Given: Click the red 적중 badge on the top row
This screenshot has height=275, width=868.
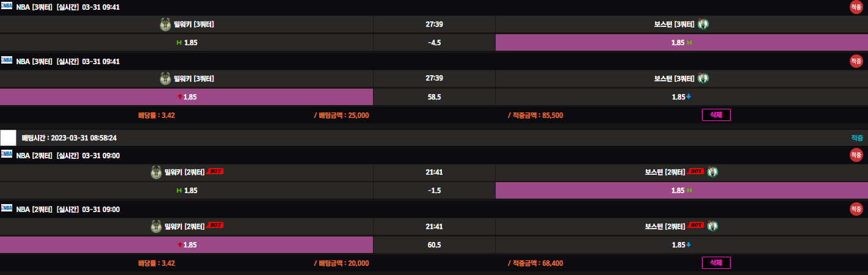Looking at the screenshot, I should [856, 7].
